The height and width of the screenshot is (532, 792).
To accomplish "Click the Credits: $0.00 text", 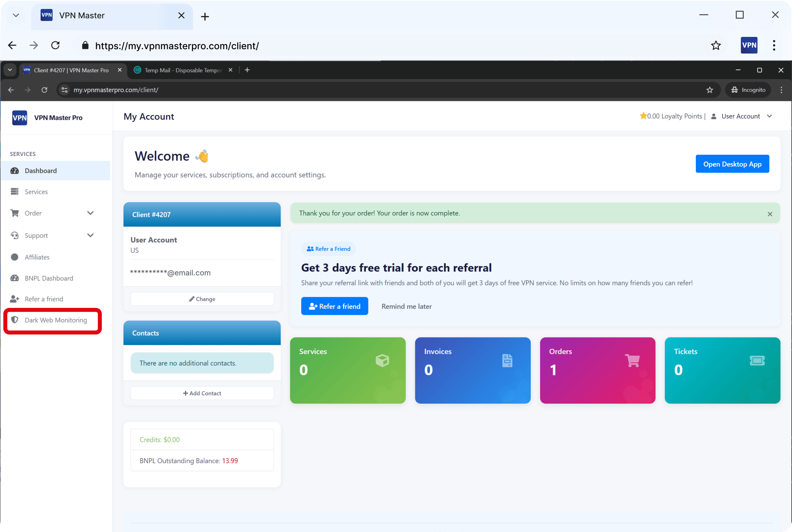I will 159,440.
